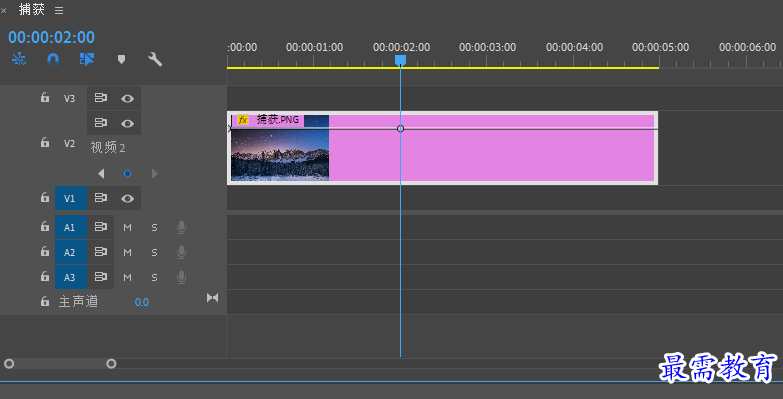Click ruler at 00:00:04:00
The height and width of the screenshot is (399, 783).
(574, 47)
